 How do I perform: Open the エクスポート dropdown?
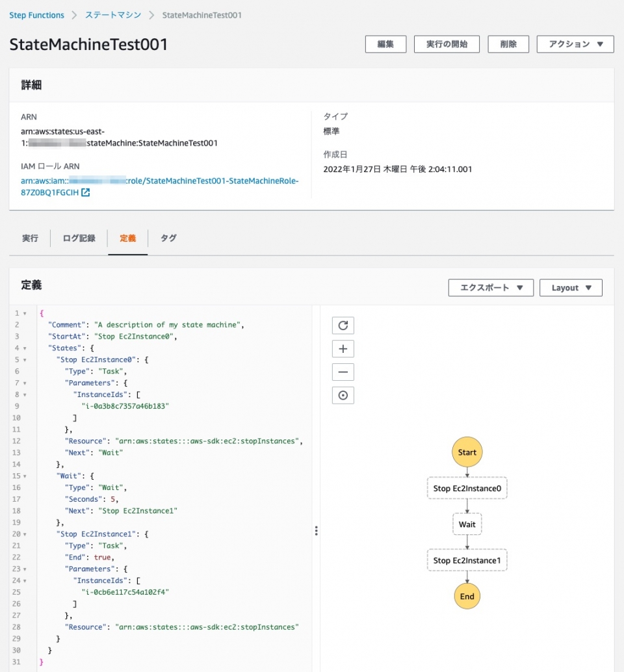pos(491,287)
